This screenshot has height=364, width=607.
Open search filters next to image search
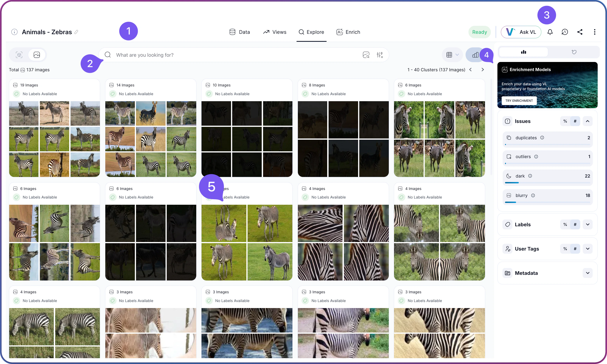[x=379, y=55]
